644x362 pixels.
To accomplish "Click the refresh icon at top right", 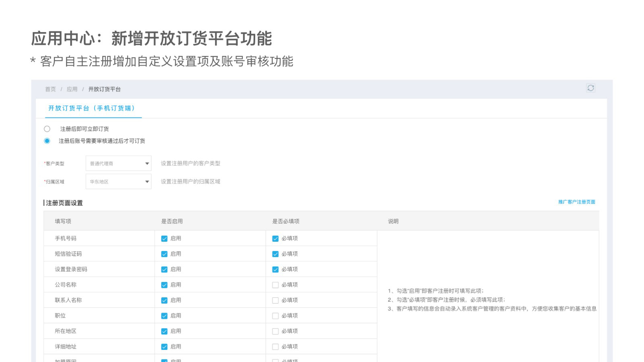I will click(590, 88).
